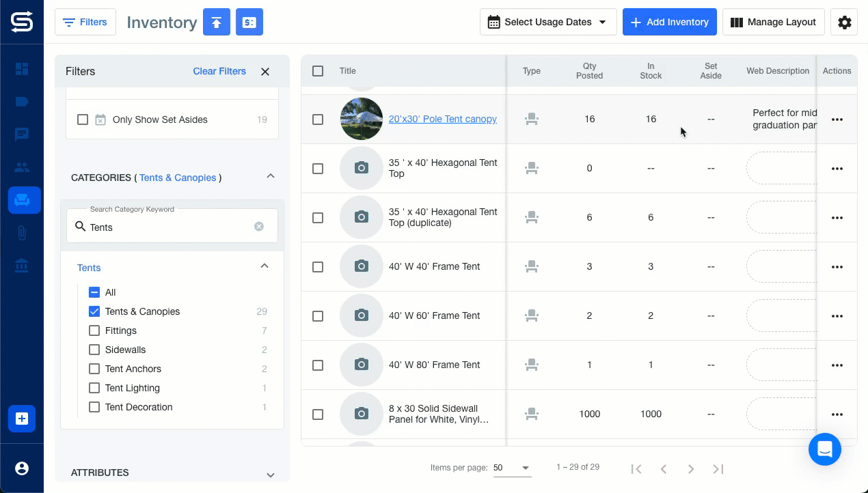Click the Manage Layout button
868x493 pixels.
(774, 23)
